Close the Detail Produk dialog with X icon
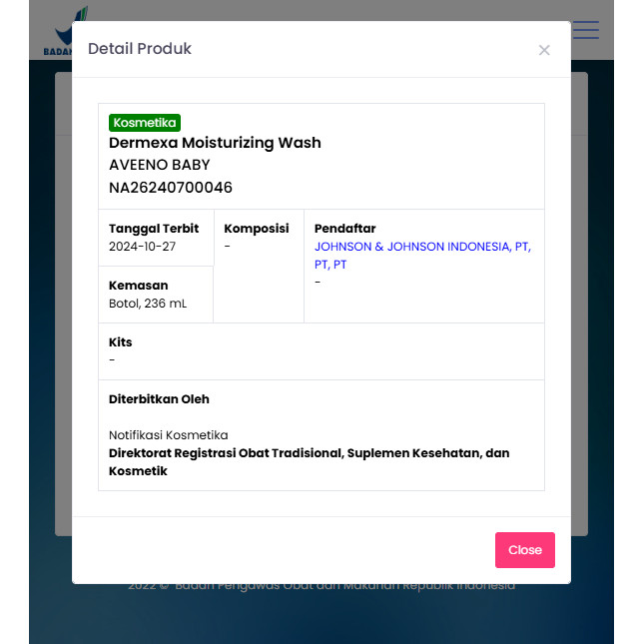644x644 pixels. click(x=544, y=50)
